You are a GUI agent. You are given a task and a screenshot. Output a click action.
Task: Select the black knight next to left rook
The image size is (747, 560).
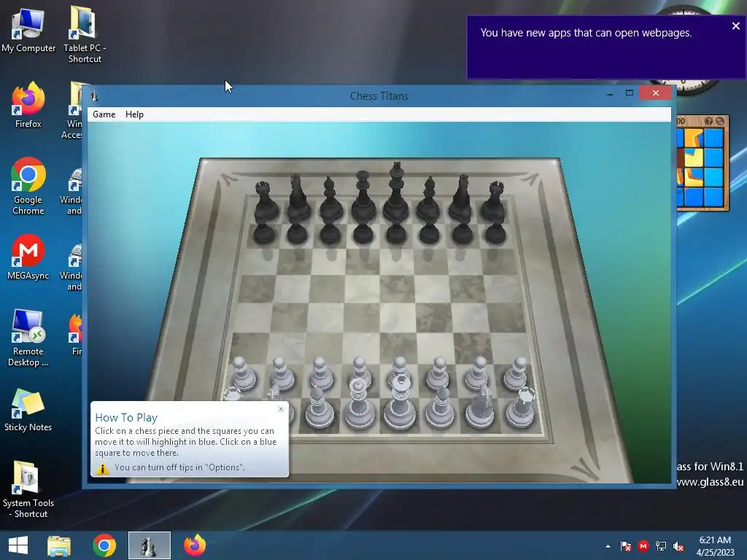(298, 199)
